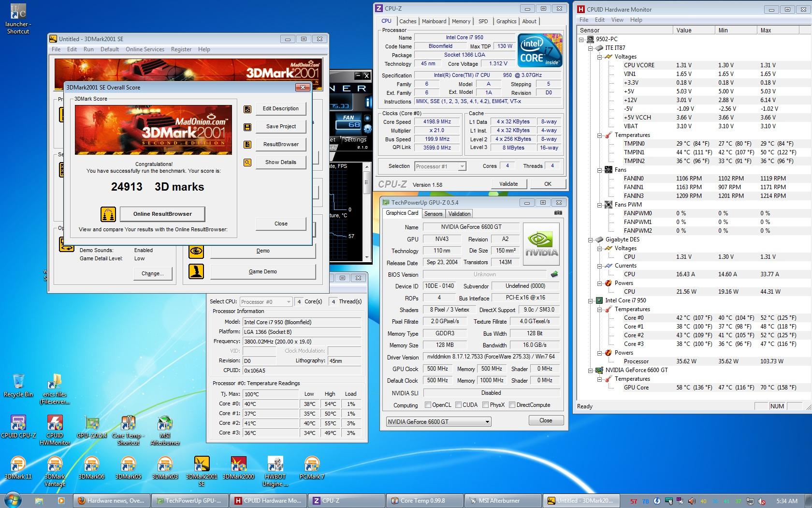Open the CPUID CPU-Z desktop shortcut
812x508 pixels.
(18, 426)
